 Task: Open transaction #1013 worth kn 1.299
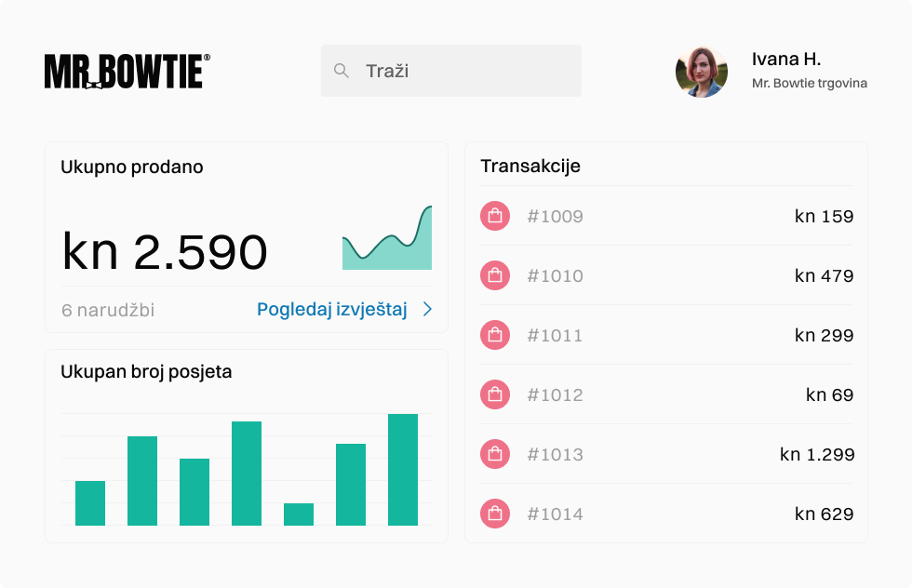coord(556,455)
